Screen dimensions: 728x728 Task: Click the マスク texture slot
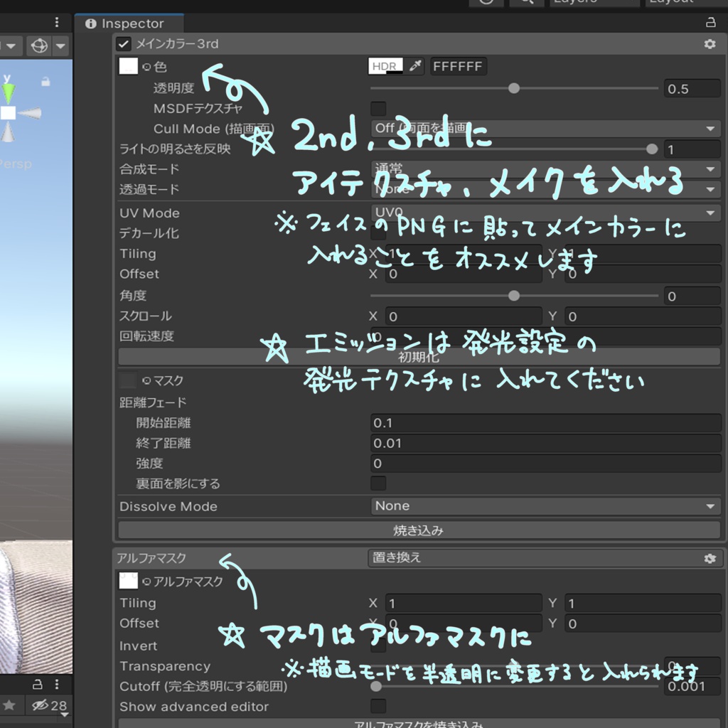coord(128,380)
